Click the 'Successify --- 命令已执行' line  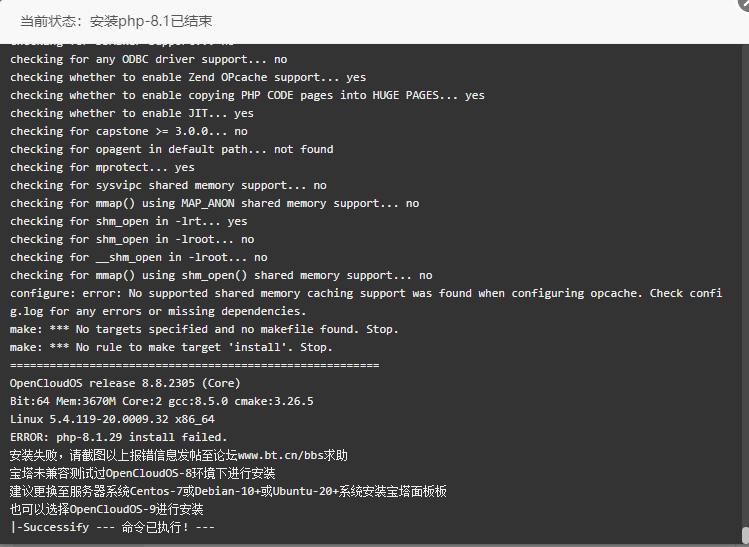tap(112, 527)
